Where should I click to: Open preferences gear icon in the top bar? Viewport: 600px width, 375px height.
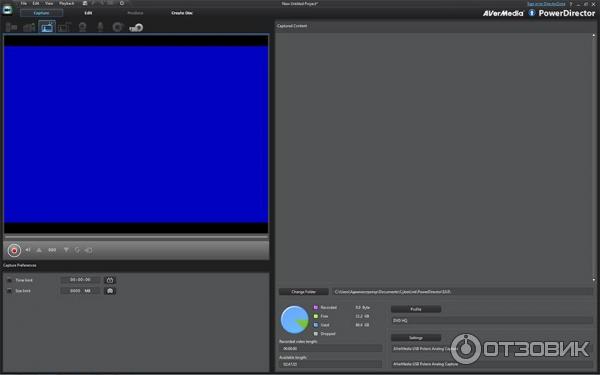coord(122,3)
